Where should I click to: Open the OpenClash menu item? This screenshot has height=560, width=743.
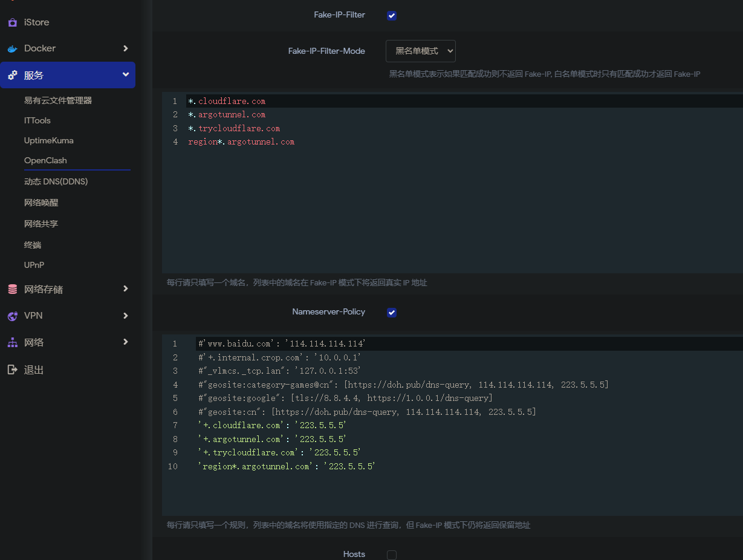[45, 160]
